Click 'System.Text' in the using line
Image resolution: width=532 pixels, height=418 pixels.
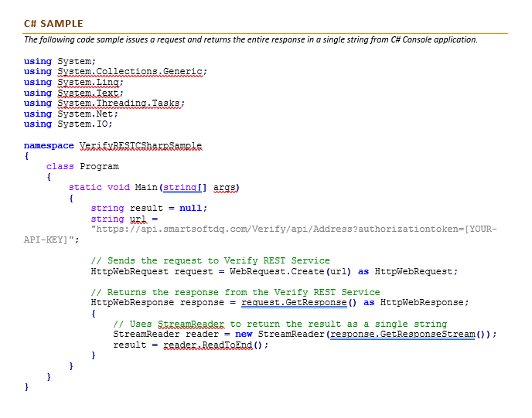[x=88, y=93]
